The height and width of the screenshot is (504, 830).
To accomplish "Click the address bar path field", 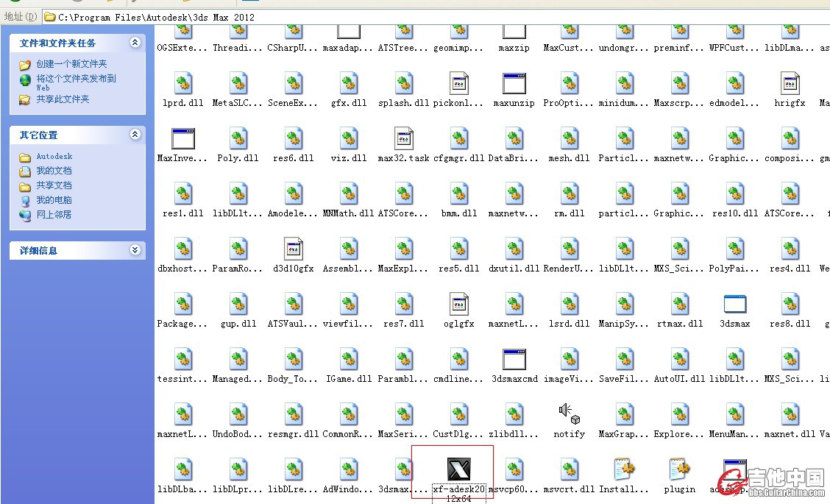I will pyautogui.click(x=436, y=17).
